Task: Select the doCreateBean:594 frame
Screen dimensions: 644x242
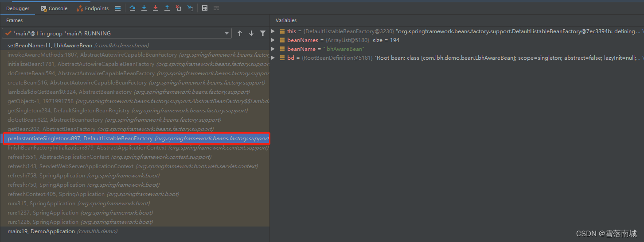Action: (135, 73)
